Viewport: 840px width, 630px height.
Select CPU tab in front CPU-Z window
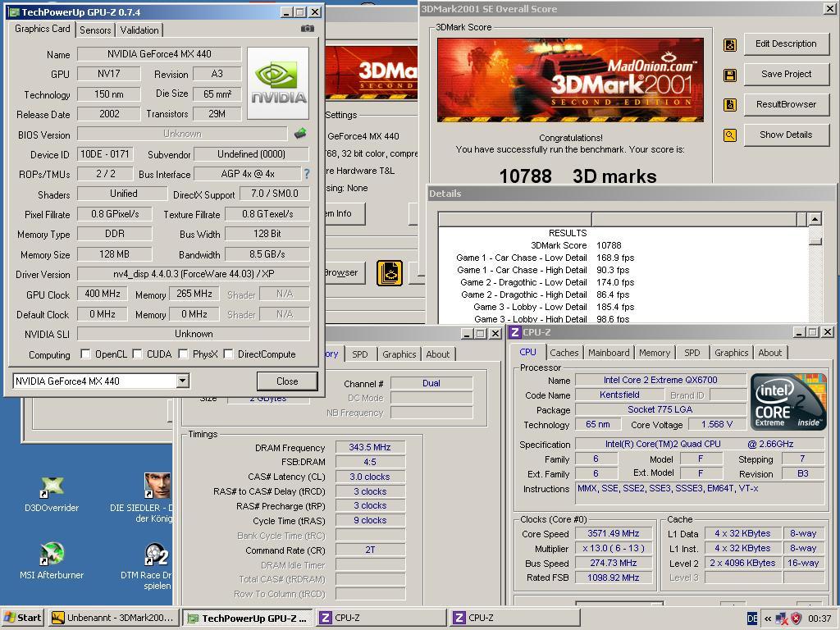tap(527, 352)
